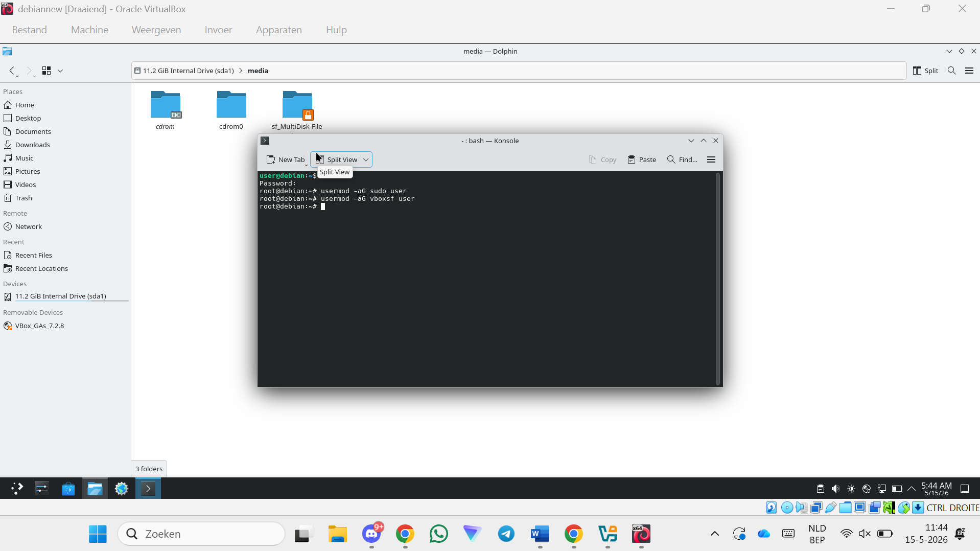Click Konsole terminal icon in title bar
This screenshot has width=980, height=551.
click(265, 141)
